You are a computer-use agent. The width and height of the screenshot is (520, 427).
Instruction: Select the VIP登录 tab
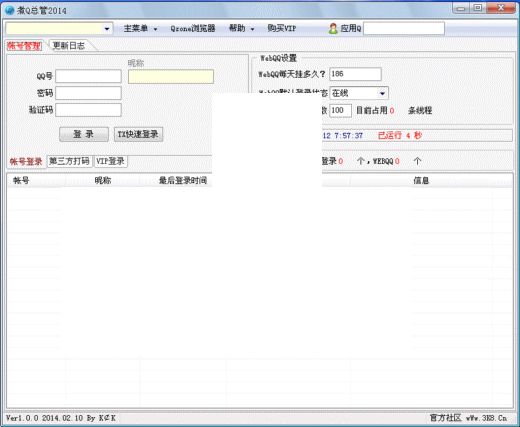click(x=110, y=161)
